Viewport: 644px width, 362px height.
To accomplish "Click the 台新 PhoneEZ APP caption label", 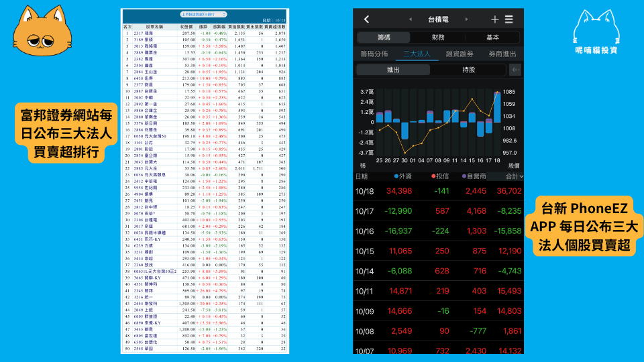I will [x=584, y=227].
